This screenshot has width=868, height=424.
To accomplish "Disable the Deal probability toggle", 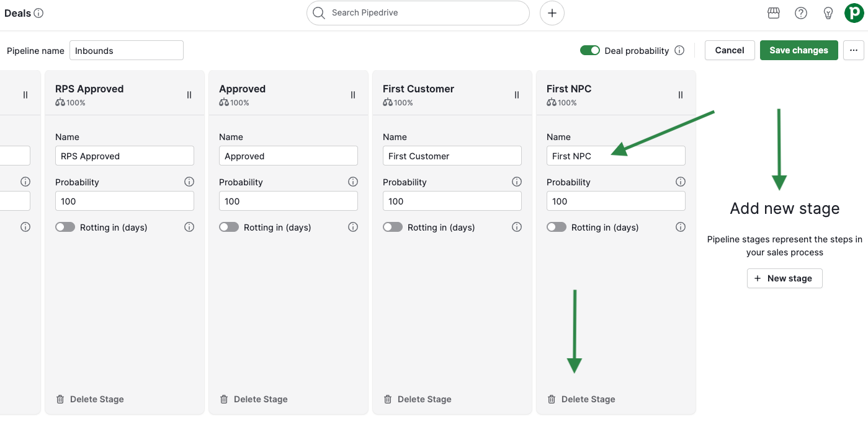I will tap(590, 50).
